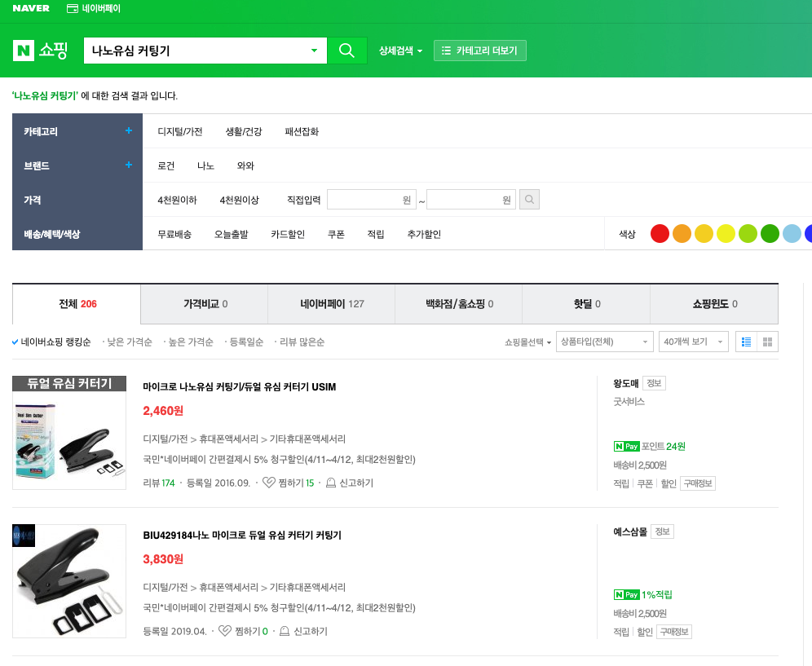This screenshot has height=666, width=812.
Task: Toggle the free shipping filter
Action: click(174, 234)
